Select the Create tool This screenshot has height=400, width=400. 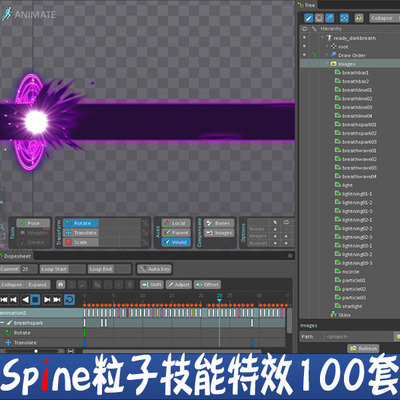[33, 242]
